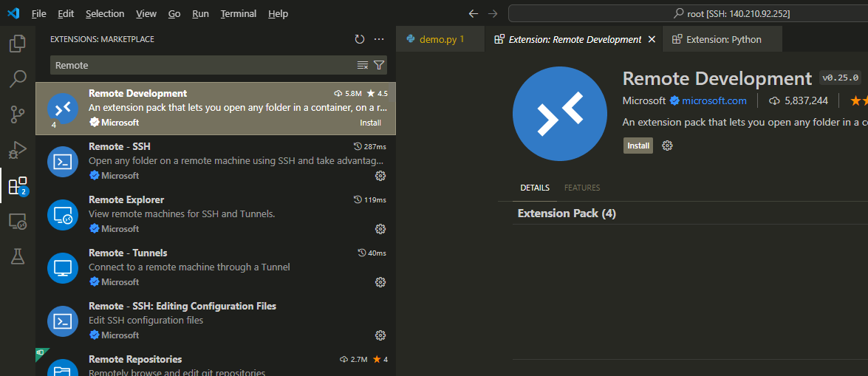Clear the extensions search results
This screenshot has height=376, width=868.
point(363,65)
